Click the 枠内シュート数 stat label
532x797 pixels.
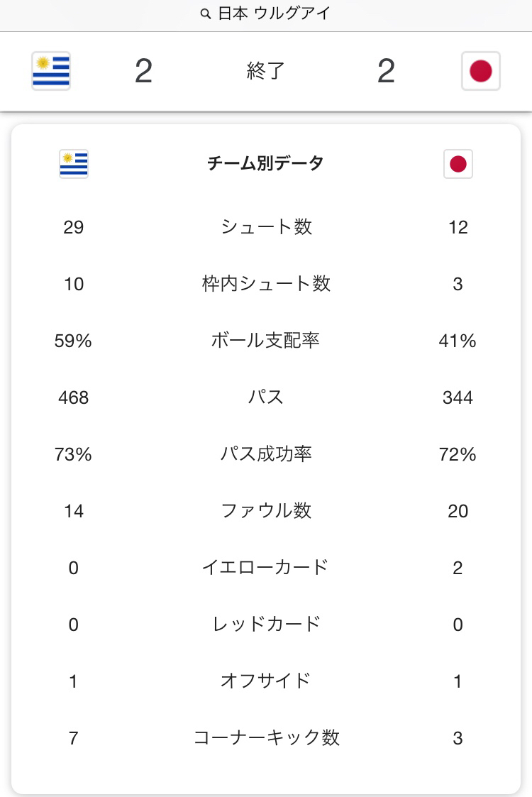pos(266,284)
